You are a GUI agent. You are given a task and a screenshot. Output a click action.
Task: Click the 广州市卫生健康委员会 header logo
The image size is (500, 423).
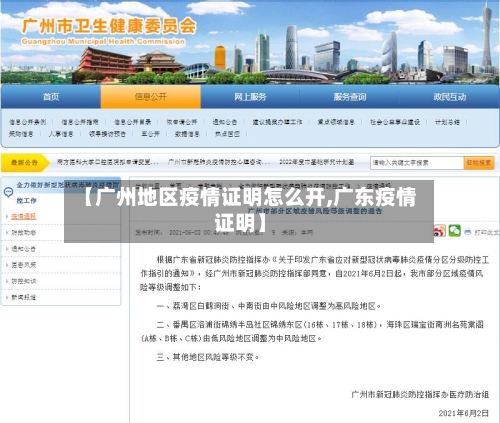pyautogui.click(x=109, y=30)
